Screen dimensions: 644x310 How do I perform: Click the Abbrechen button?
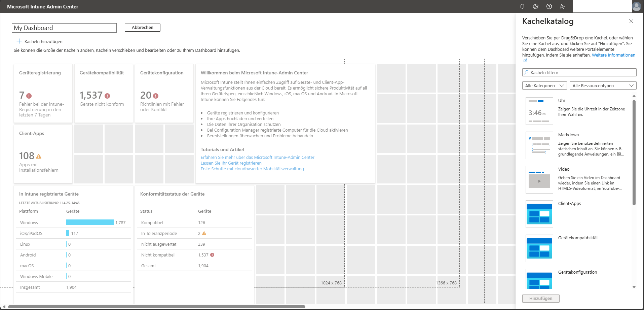(x=143, y=28)
